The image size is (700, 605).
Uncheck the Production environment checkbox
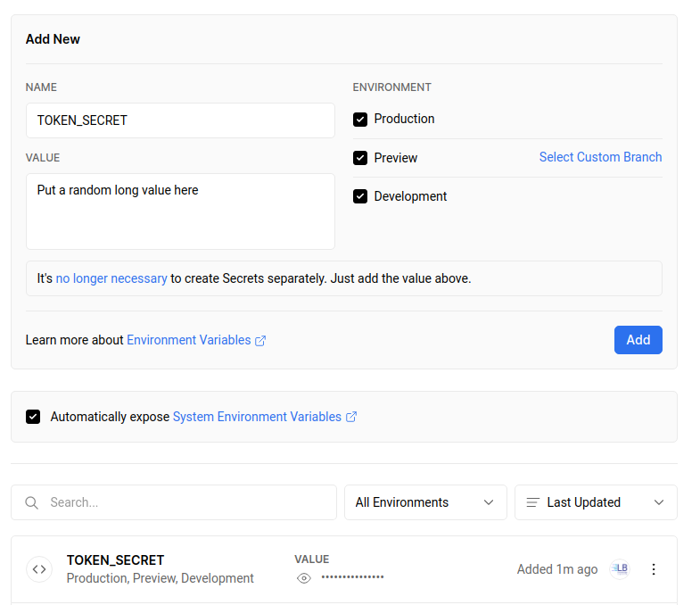pyautogui.click(x=360, y=120)
